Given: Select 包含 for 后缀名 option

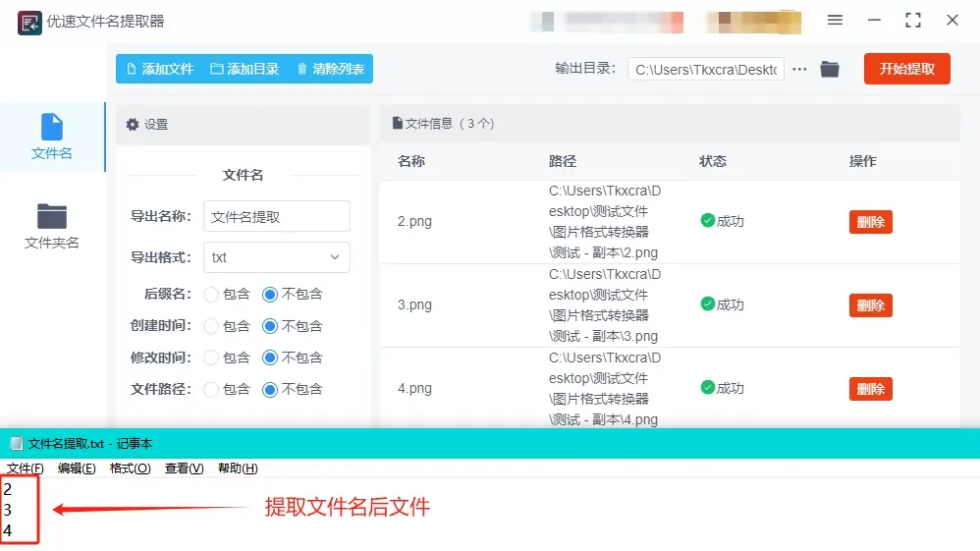Looking at the screenshot, I should point(211,294).
